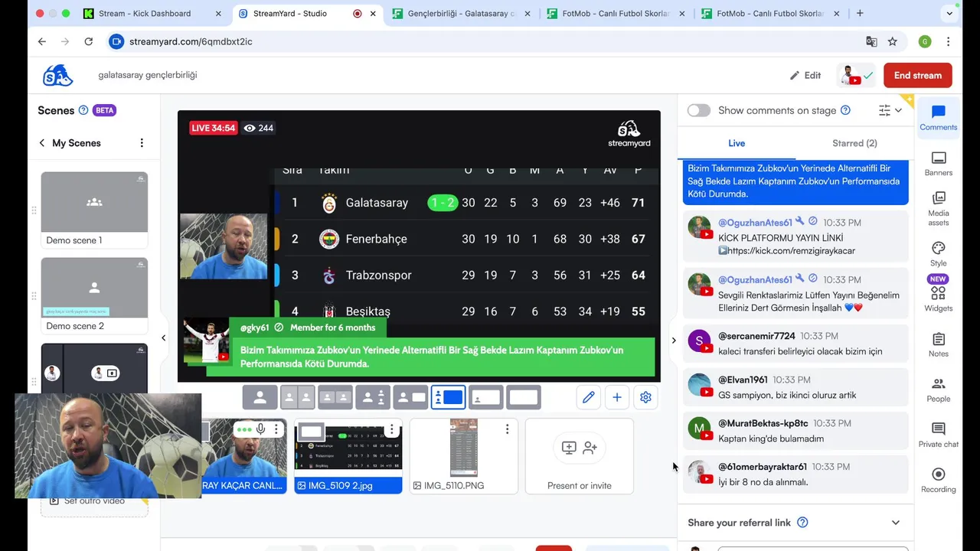Open the Notes panel
980x551 pixels.
[938, 344]
